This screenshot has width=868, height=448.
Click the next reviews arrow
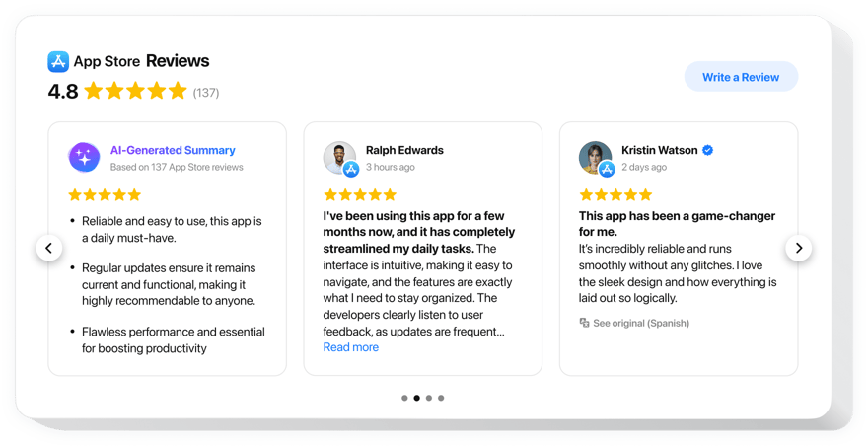pyautogui.click(x=798, y=248)
